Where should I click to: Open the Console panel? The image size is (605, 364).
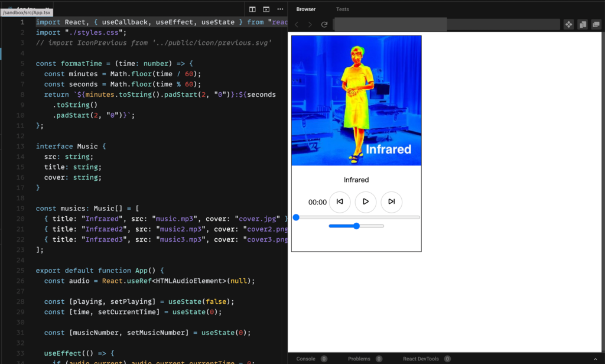coord(306,359)
